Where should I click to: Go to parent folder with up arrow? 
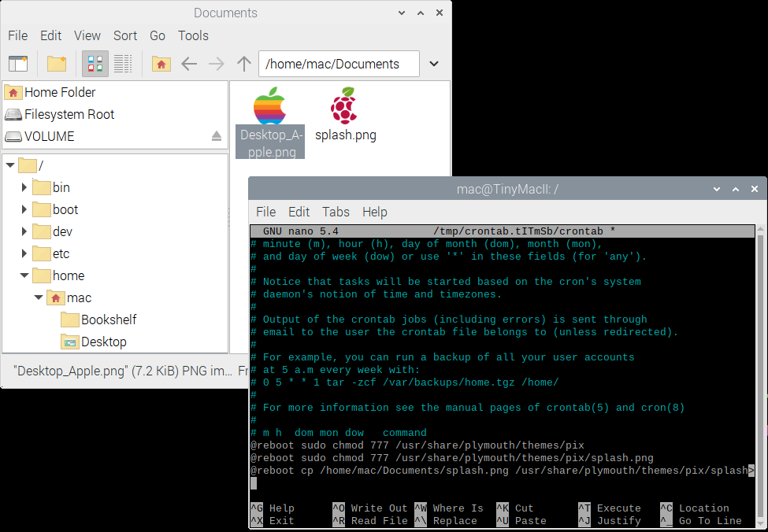click(x=244, y=64)
